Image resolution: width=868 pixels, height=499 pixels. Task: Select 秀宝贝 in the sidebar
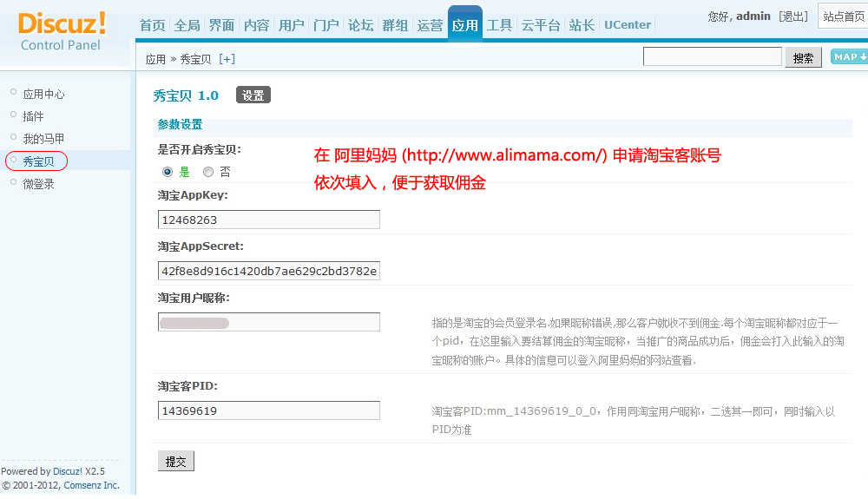tap(38, 161)
